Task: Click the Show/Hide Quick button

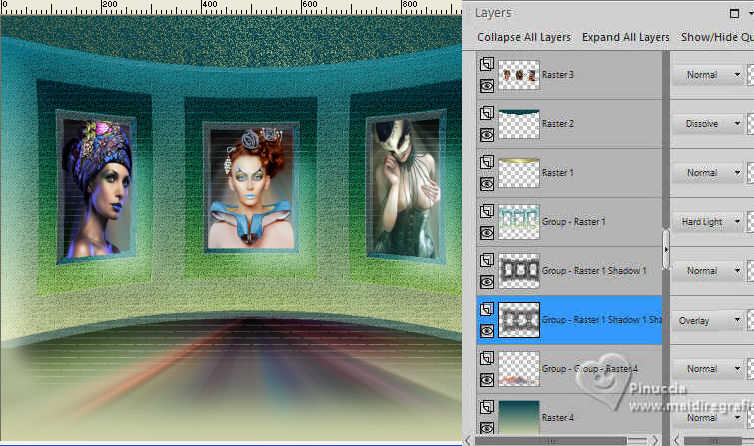Action: click(716, 37)
